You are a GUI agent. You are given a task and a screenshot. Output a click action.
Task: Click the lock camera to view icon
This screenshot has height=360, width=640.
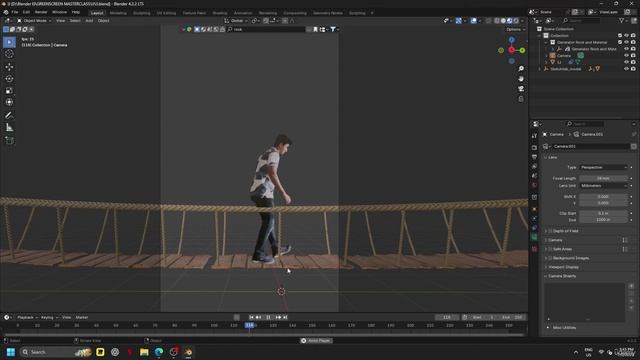click(521, 99)
